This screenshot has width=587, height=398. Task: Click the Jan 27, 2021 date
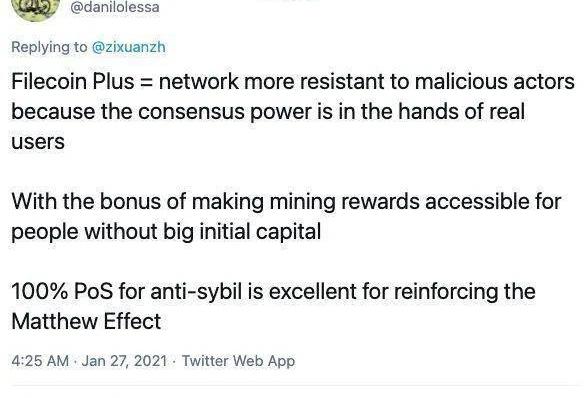124,361
